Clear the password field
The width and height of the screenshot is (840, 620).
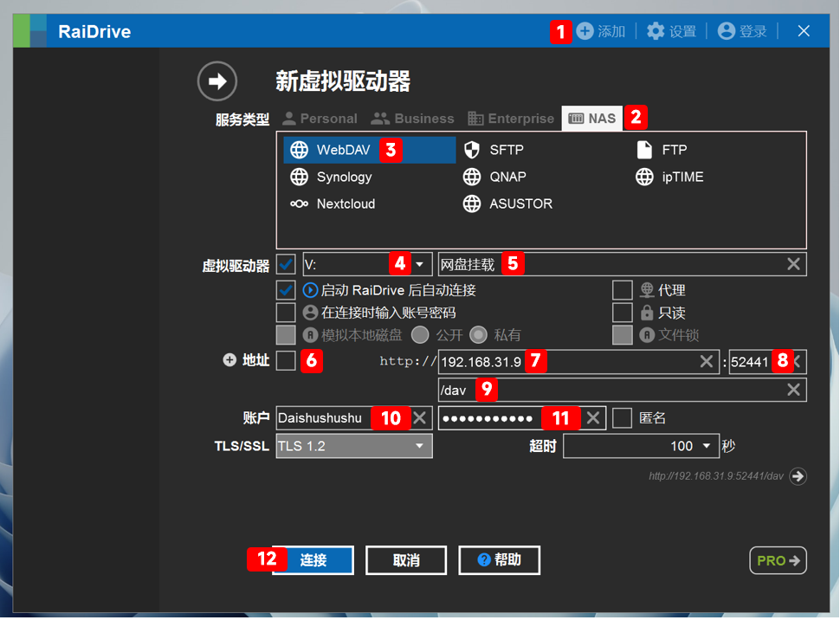click(593, 417)
